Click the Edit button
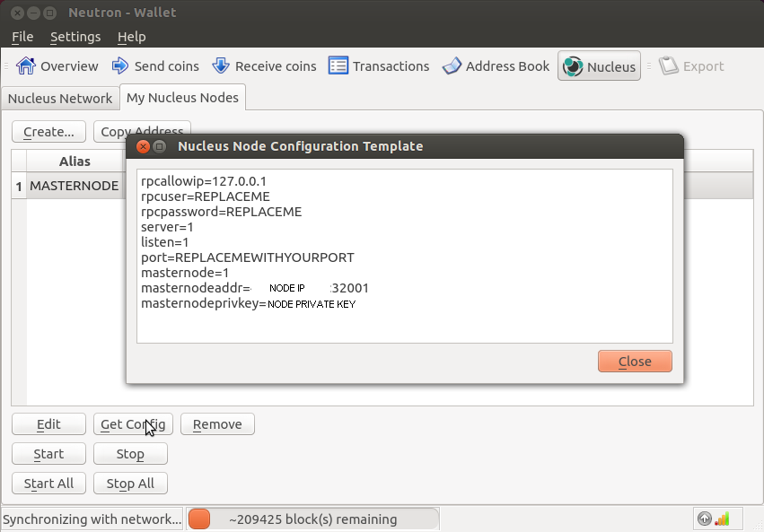This screenshot has width=764, height=532. (48, 424)
